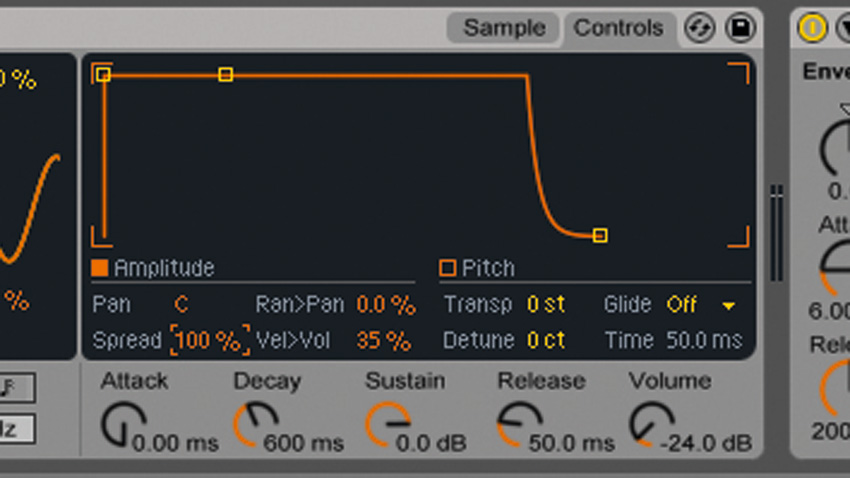Click the Save Preset disk icon
Image resolution: width=850 pixels, height=478 pixels.
(739, 28)
